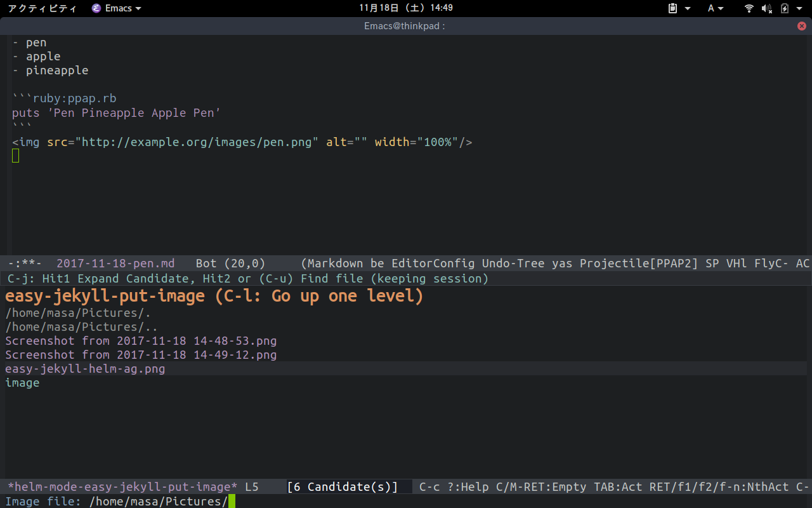Click the alt="" attribute in img tag
This screenshot has width=812, height=508.
(346, 142)
